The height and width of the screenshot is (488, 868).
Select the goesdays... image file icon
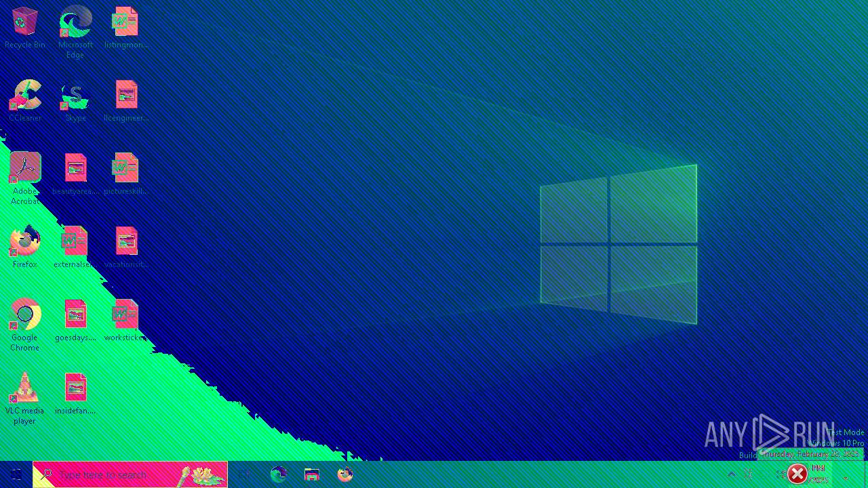(75, 321)
